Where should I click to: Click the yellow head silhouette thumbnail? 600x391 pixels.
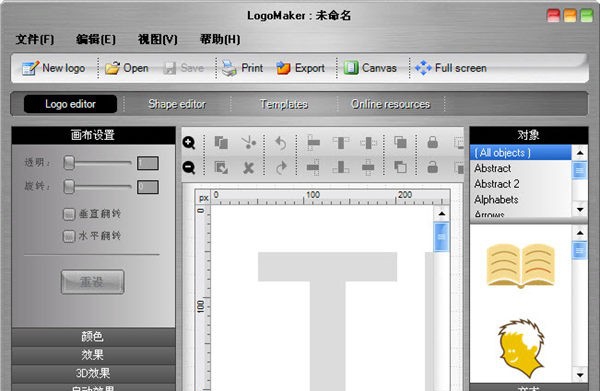[x=521, y=348]
